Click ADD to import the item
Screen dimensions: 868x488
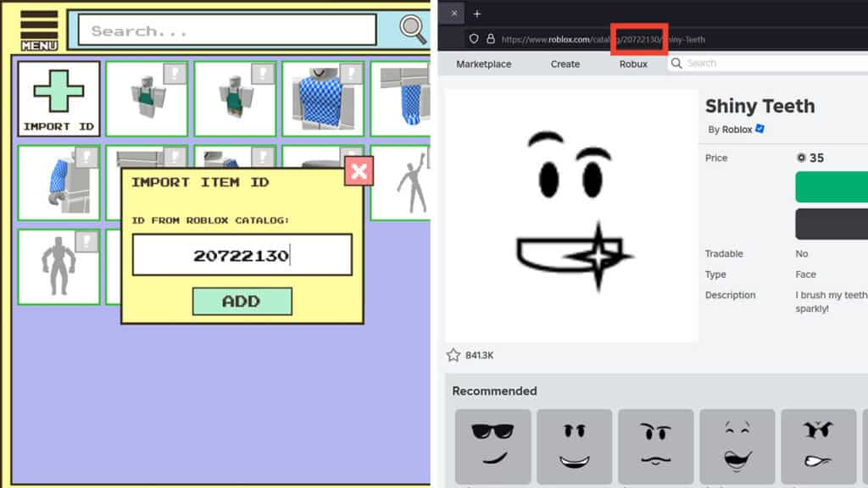coord(242,301)
